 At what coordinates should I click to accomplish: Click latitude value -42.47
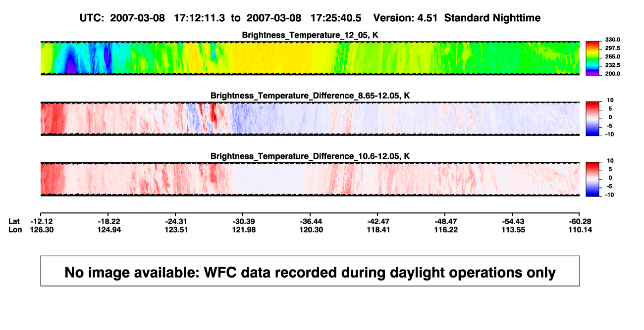point(379,221)
